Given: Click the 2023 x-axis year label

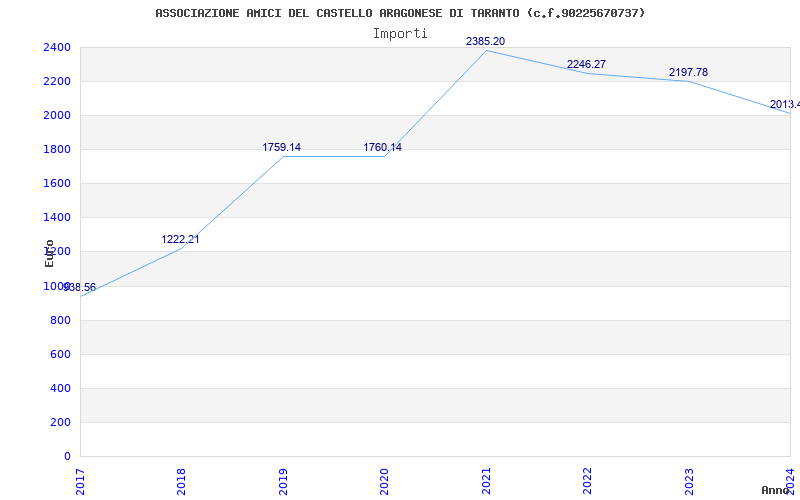Looking at the screenshot, I should (x=689, y=481).
